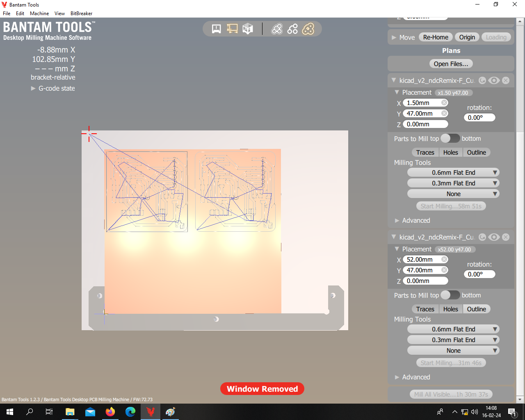The height and width of the screenshot is (420, 525).
Task: Open the View menu
Action: coord(59,14)
